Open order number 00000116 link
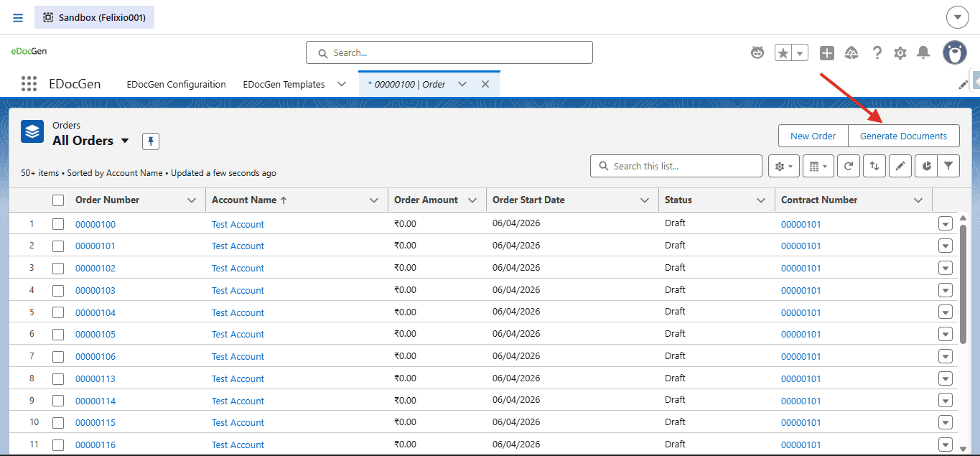This screenshot has width=980, height=456. [95, 445]
